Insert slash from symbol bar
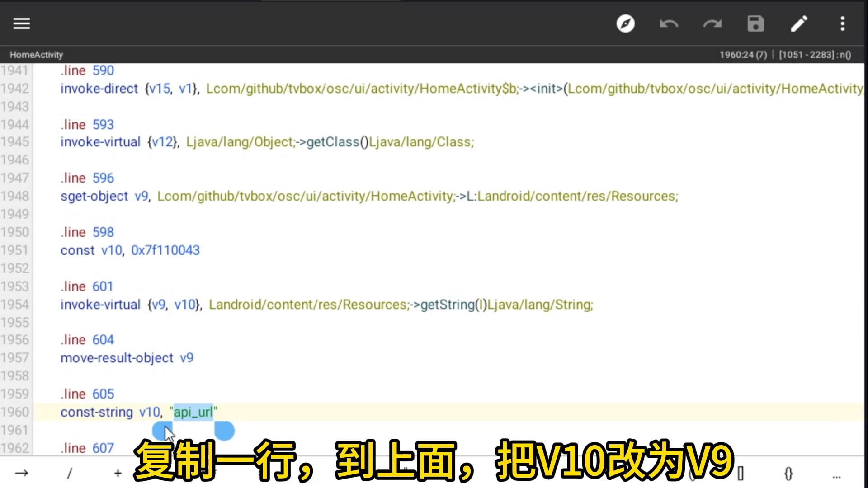868x488 pixels. tap(70, 473)
